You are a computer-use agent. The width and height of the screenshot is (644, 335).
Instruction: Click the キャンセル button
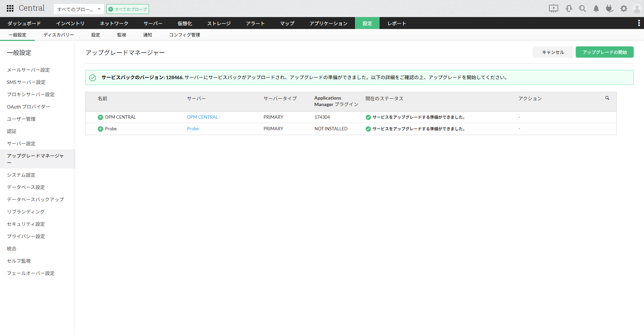pyautogui.click(x=553, y=52)
